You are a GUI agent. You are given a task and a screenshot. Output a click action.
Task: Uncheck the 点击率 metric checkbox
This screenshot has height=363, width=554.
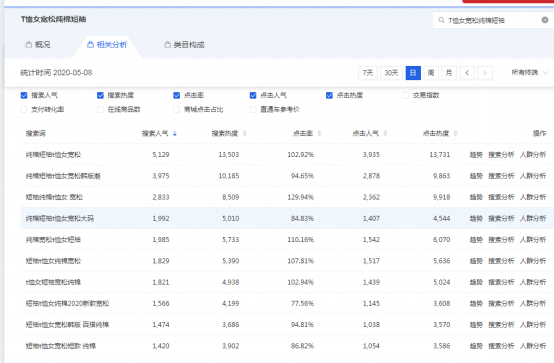click(177, 95)
